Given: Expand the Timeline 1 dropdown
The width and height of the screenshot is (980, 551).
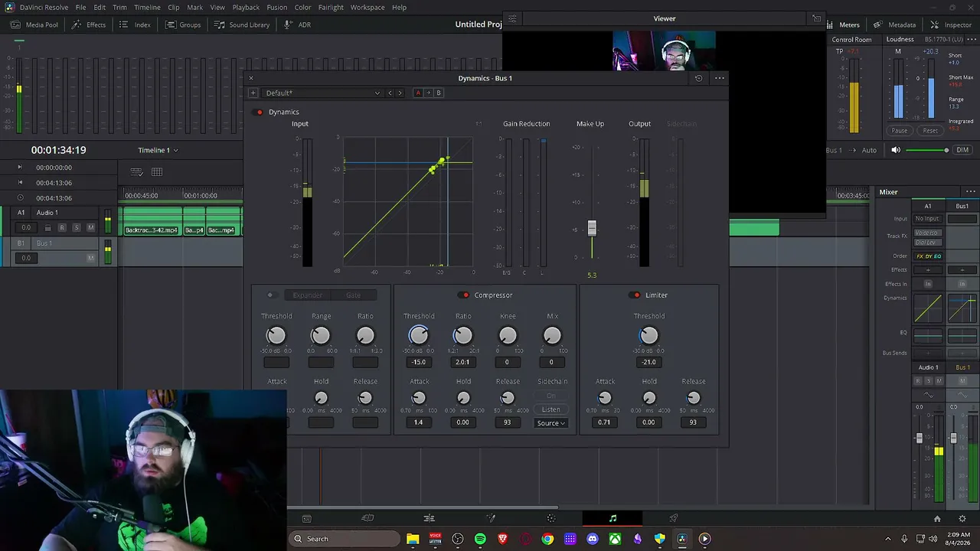Looking at the screenshot, I should [x=158, y=150].
